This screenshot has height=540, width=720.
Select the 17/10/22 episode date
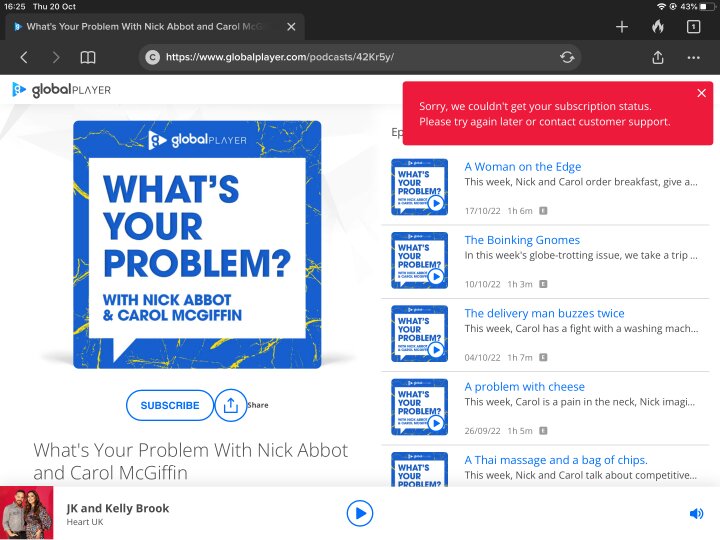click(x=482, y=211)
